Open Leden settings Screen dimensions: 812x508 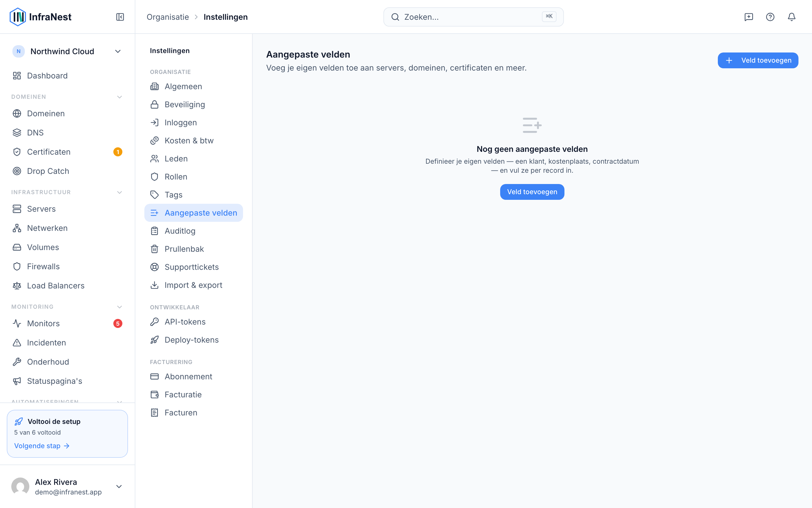click(x=194, y=159)
